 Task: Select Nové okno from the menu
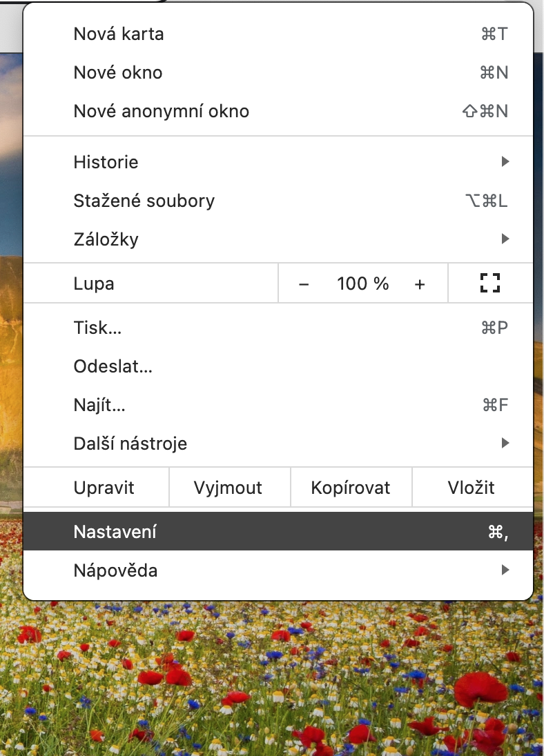click(x=118, y=72)
